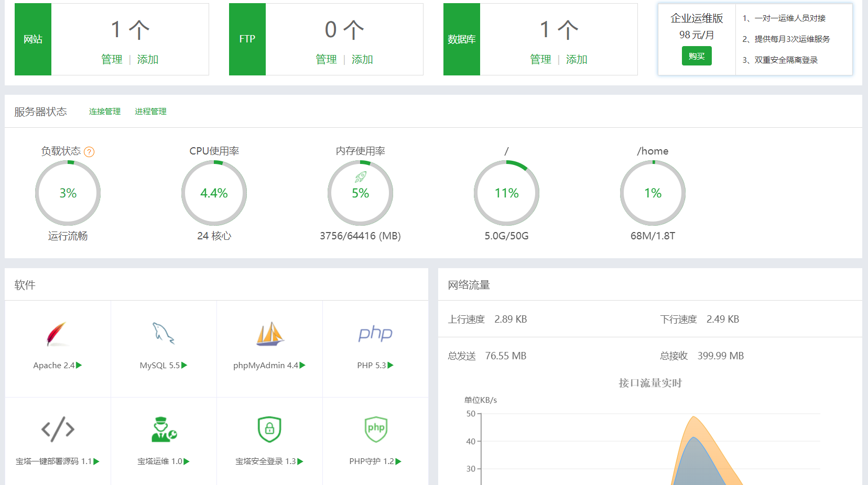
Task: Open the Apache feather icon
Action: (57, 334)
